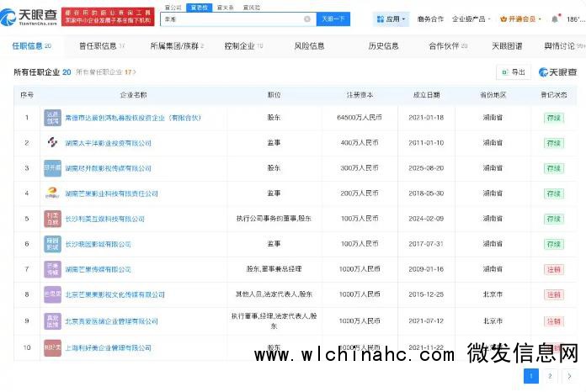Image resolution: width=586 pixels, height=392 pixels.
Task: Click the 企业名称 column header
Action: coord(133,95)
